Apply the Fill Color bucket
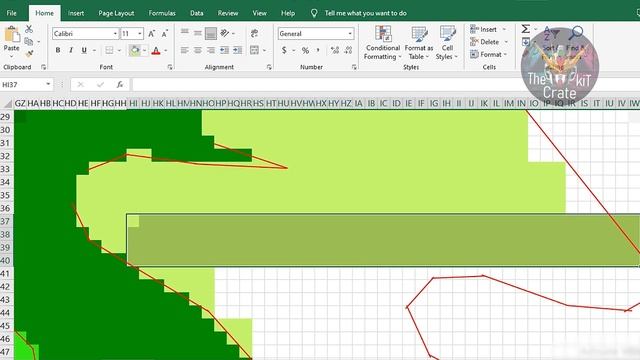 coord(134,50)
